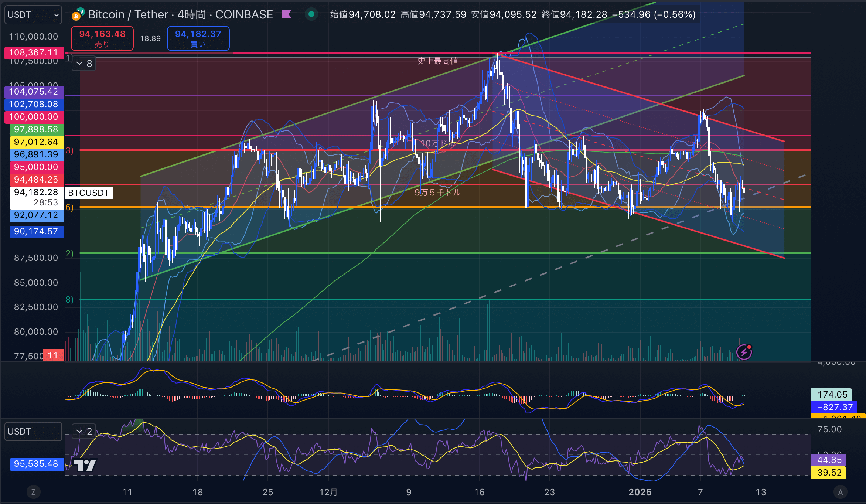Click the TradingView logo icon
The image size is (866, 504).
tap(85, 465)
